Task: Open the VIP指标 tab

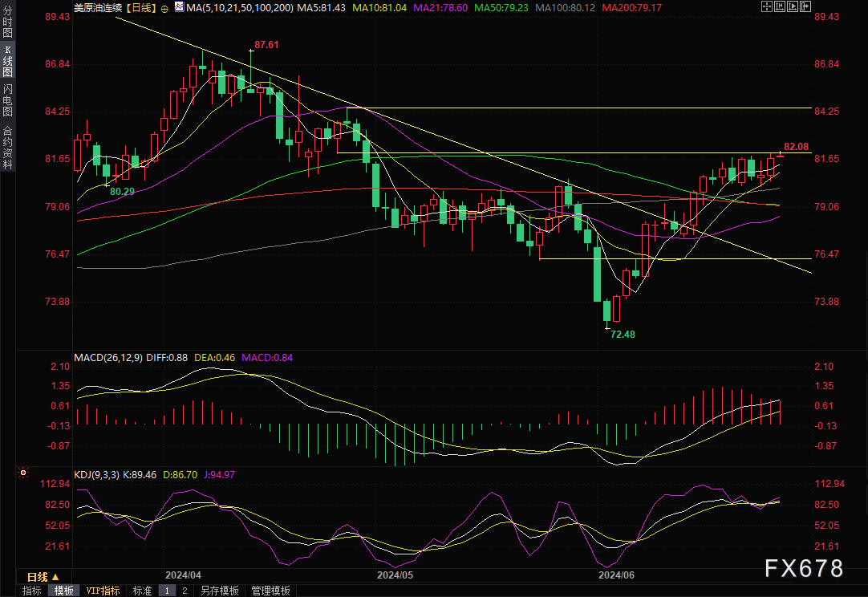Action: pos(103,591)
